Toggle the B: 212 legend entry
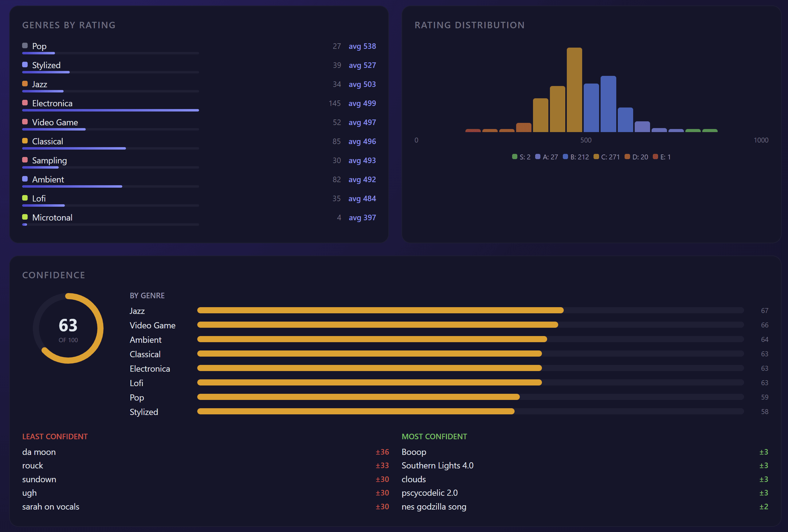Image resolution: width=788 pixels, height=532 pixels. pos(576,157)
